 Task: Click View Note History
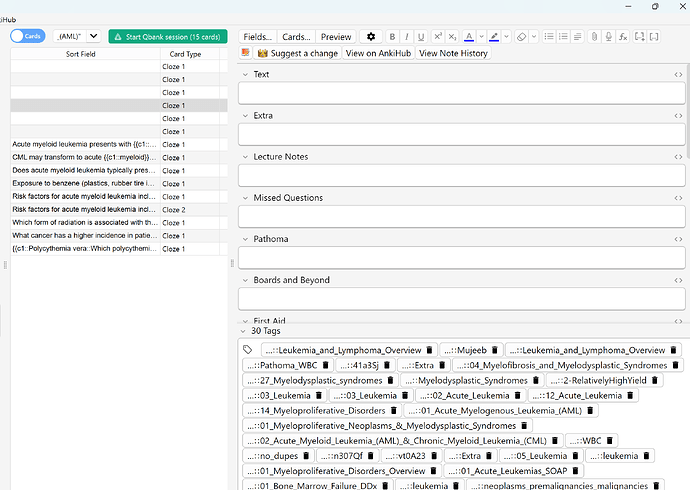click(x=453, y=53)
